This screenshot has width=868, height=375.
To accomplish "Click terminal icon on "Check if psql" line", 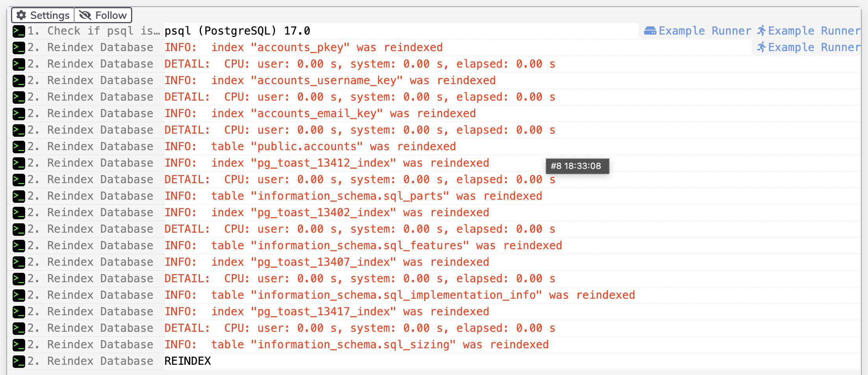I will point(19,31).
